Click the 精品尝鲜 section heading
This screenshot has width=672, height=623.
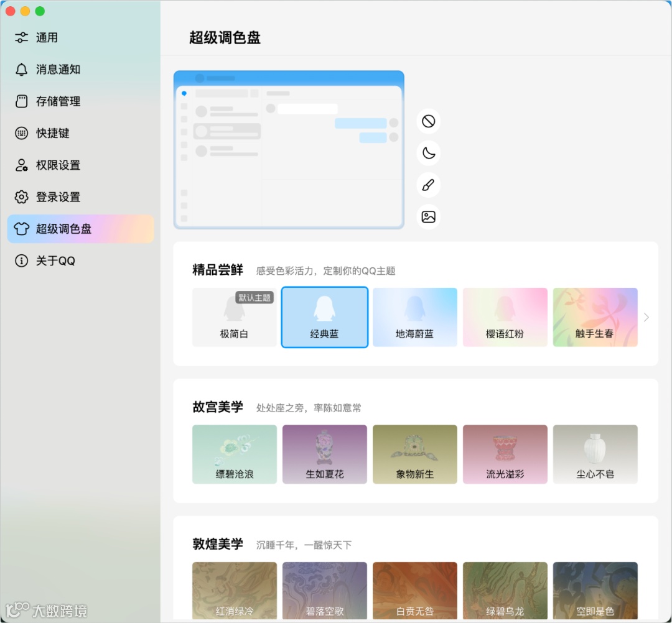[x=218, y=270]
